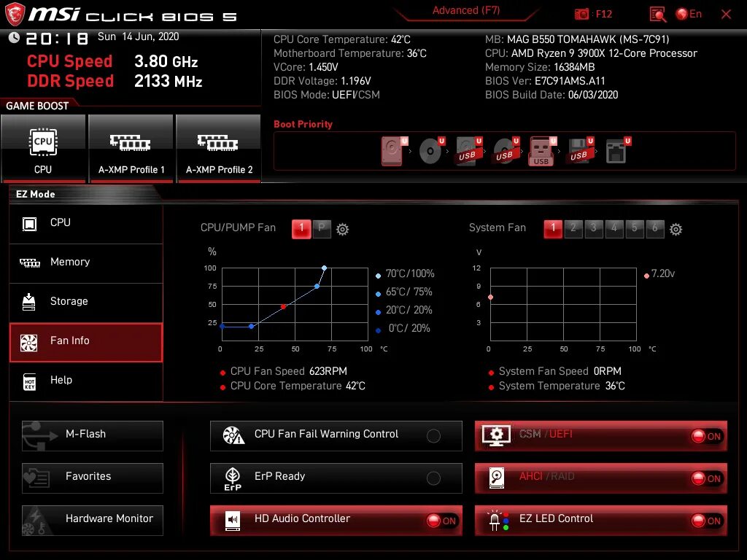Close the BIOS with the X button
Screen dimensions: 747x560
click(726, 15)
